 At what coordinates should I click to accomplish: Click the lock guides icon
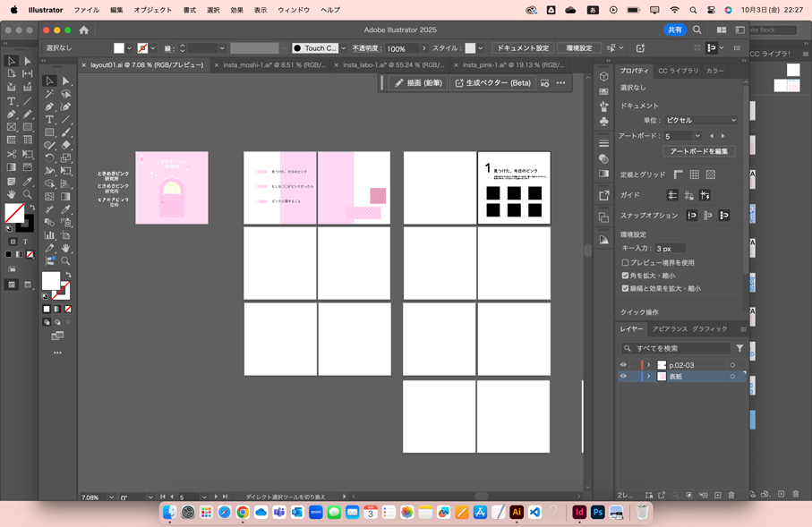coord(688,195)
